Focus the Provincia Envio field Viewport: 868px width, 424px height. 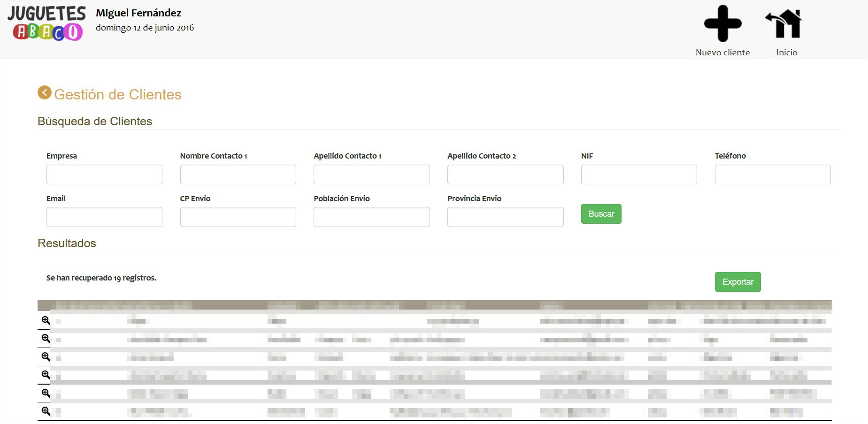point(505,217)
